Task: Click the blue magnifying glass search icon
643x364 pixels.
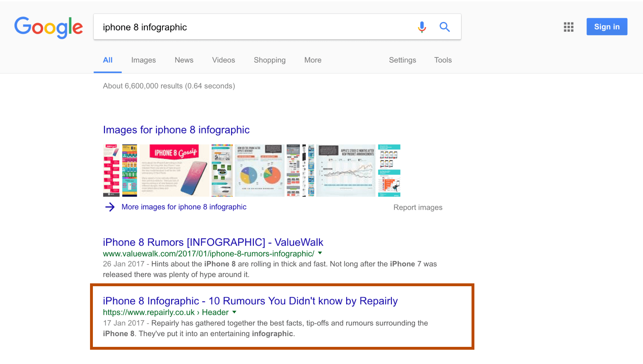Action: pos(444,27)
